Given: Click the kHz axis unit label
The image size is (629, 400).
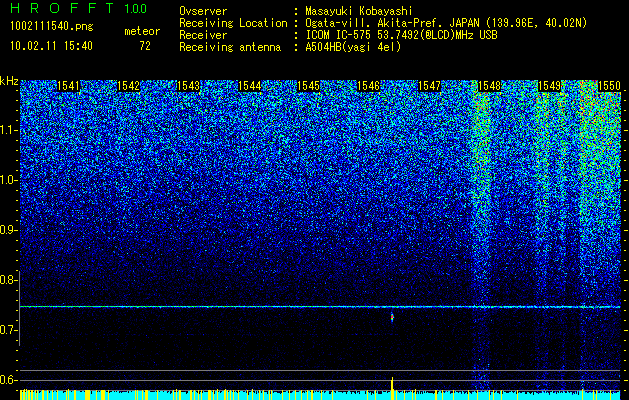Looking at the screenshot, I should click(9, 81).
